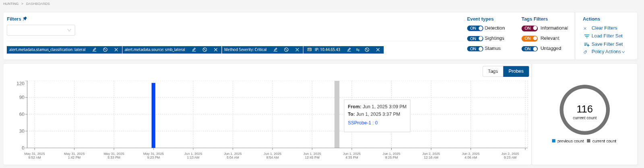The image size is (644, 168).
Task: Switch off the Relevant tag filter
Action: pos(529,39)
